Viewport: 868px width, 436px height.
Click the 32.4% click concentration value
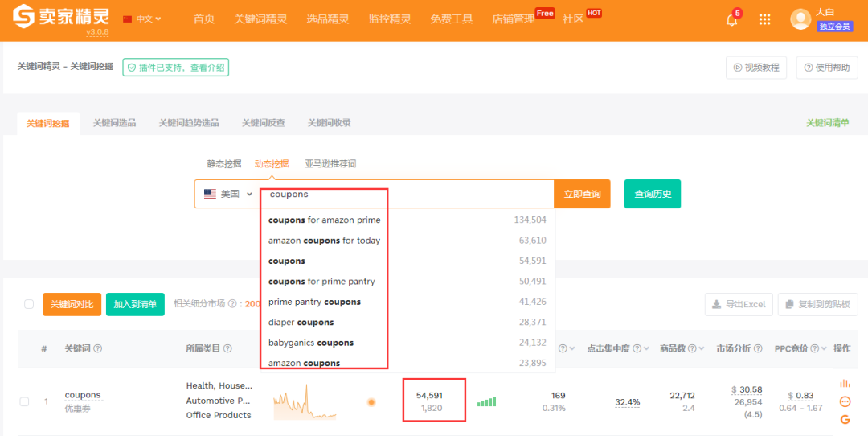627,402
